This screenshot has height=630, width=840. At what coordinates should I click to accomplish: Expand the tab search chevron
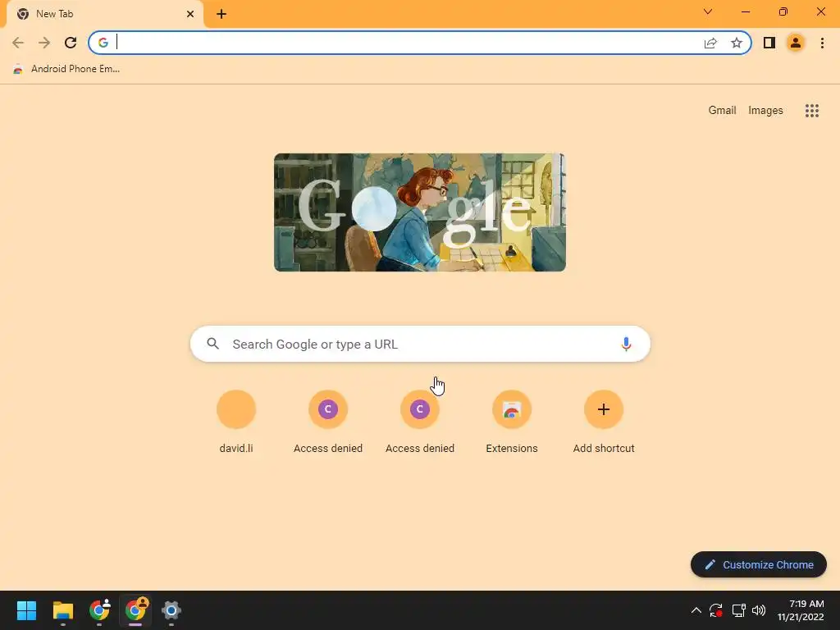pyautogui.click(x=708, y=11)
